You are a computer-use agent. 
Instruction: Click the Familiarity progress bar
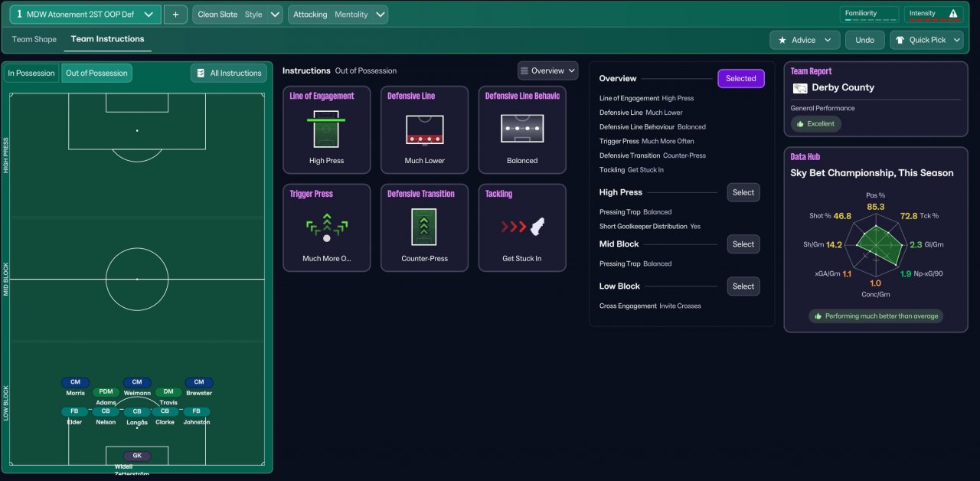869,21
